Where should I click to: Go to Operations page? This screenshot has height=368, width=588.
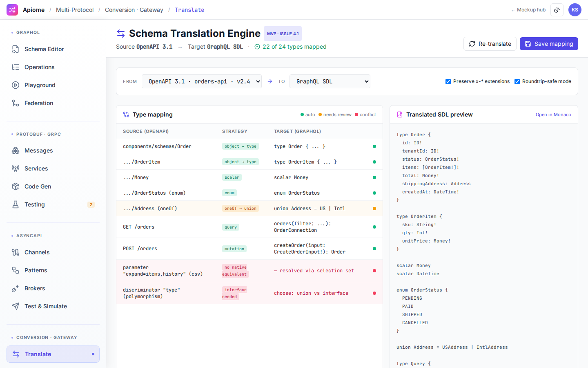pos(53,67)
